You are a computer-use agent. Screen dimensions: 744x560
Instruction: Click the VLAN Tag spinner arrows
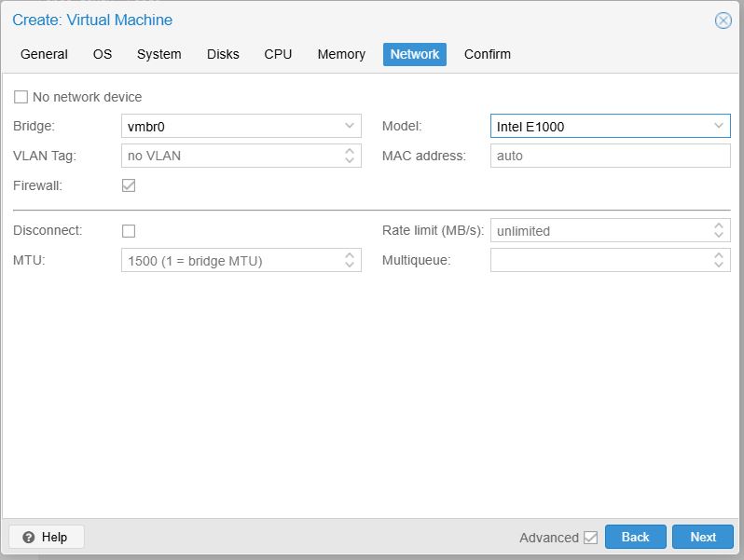(x=350, y=156)
